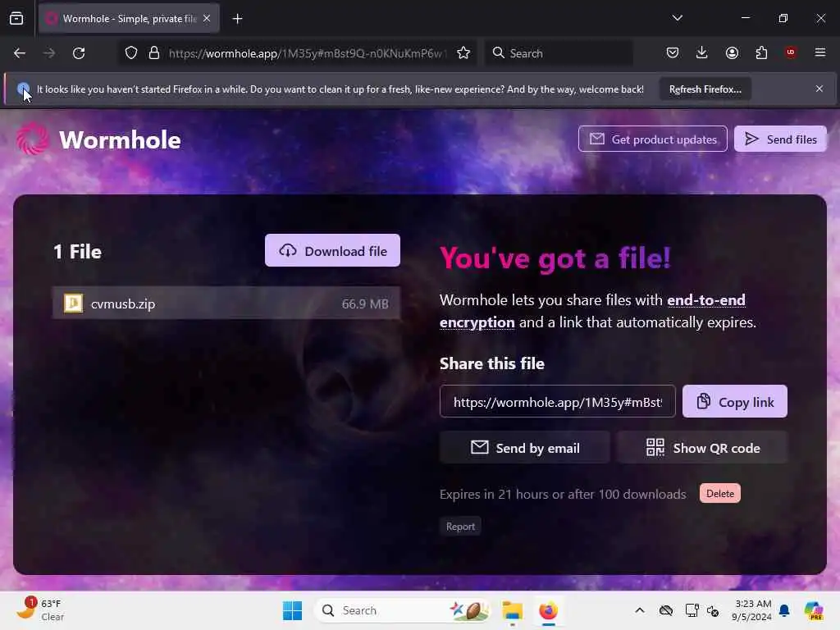
Task: Reload the current page
Action: pyautogui.click(x=79, y=53)
